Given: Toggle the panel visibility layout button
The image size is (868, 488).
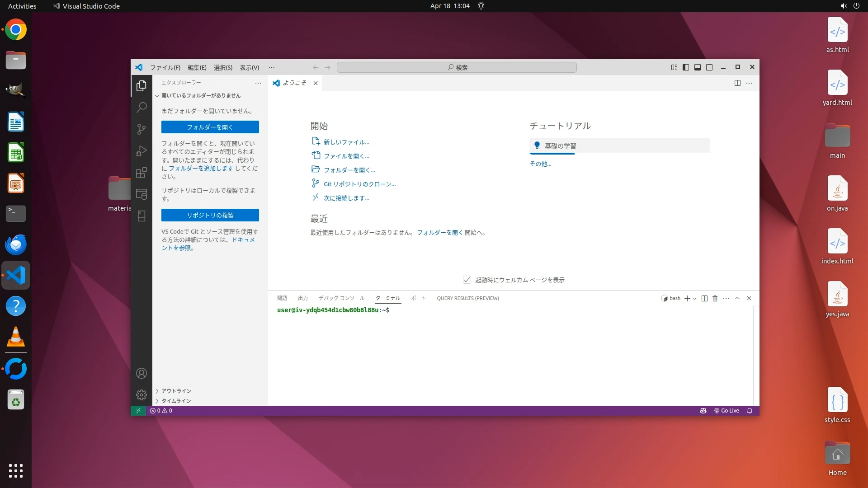Looking at the screenshot, I should coord(697,67).
